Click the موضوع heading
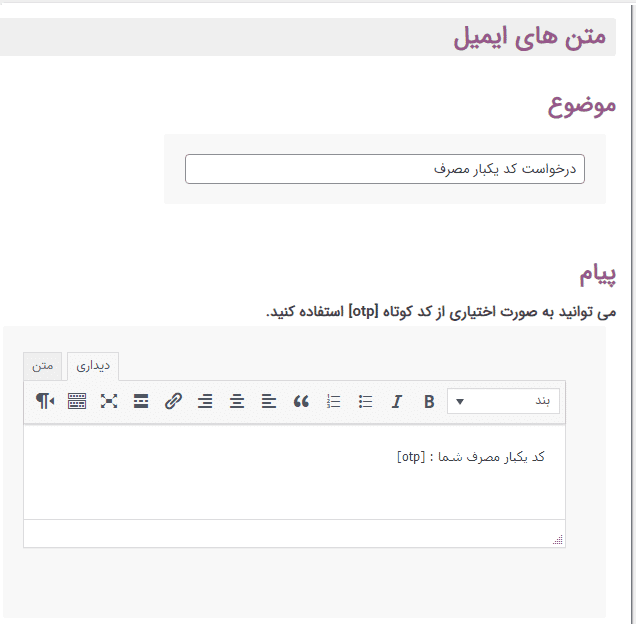This screenshot has width=636, height=624. (582, 105)
